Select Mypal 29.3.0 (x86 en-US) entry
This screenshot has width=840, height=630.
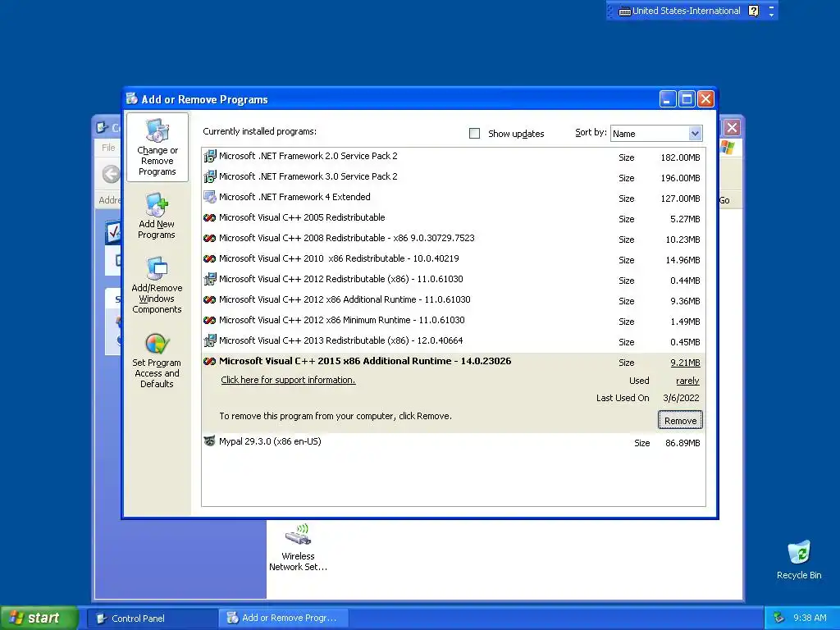coord(453,442)
